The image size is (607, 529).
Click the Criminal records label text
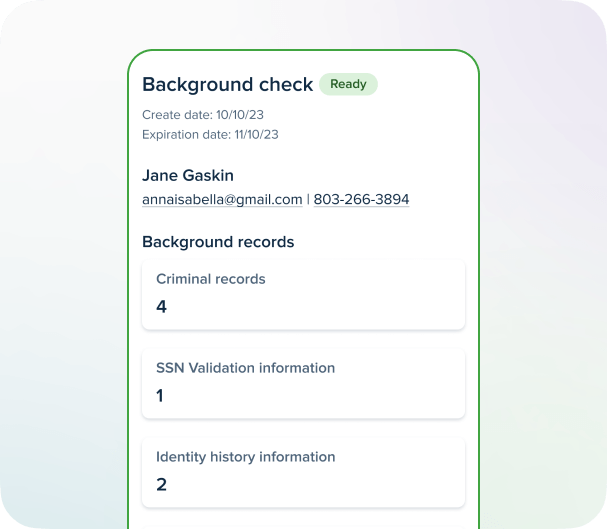[x=211, y=279]
